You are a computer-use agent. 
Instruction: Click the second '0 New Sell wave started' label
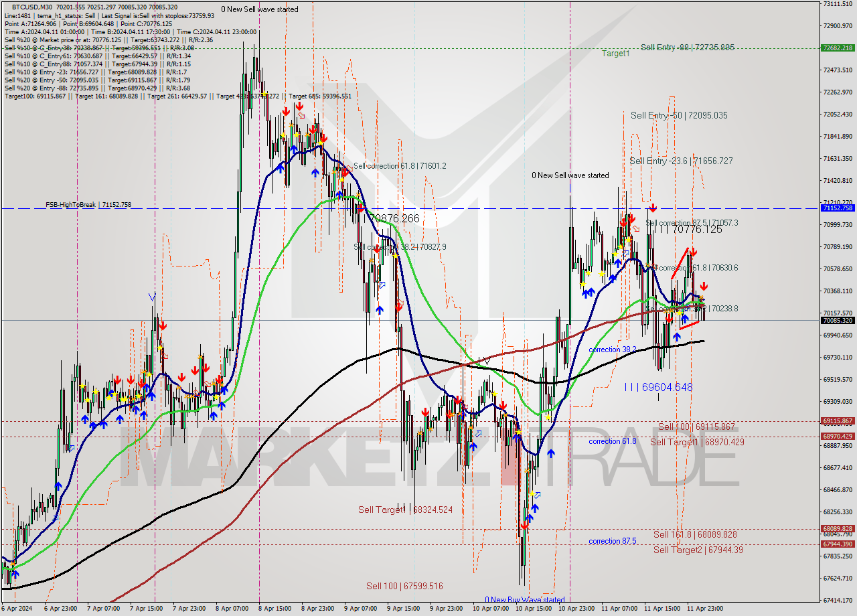tap(570, 175)
